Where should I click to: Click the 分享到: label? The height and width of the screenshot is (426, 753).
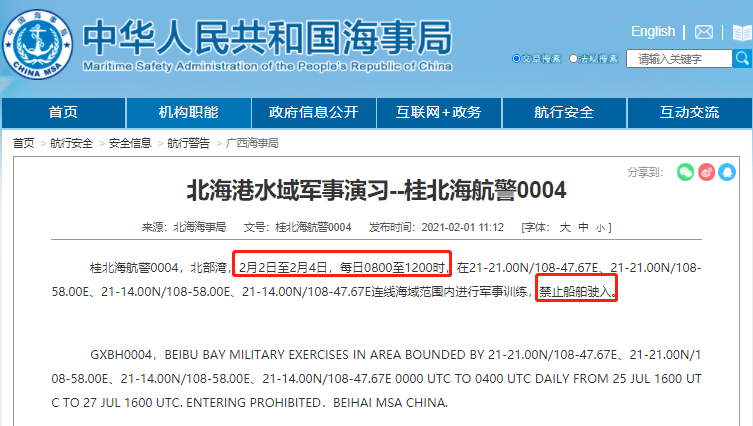tap(645, 172)
